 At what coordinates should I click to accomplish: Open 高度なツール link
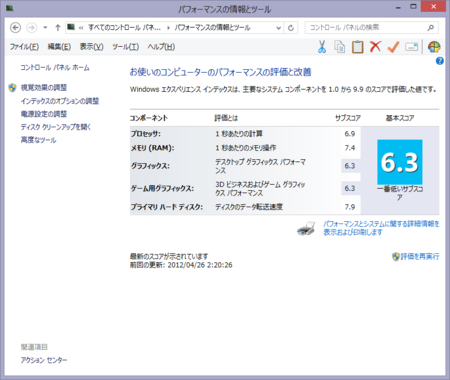pos(38,140)
